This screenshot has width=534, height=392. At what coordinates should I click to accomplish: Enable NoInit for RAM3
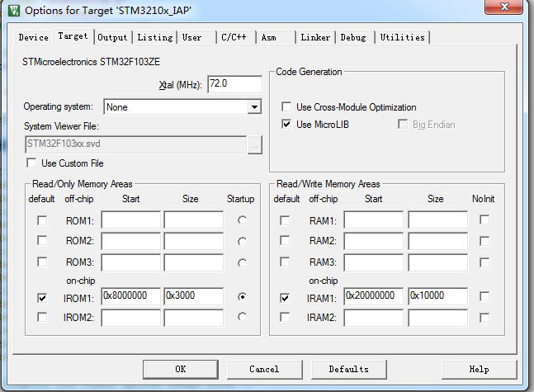pyautogui.click(x=484, y=262)
